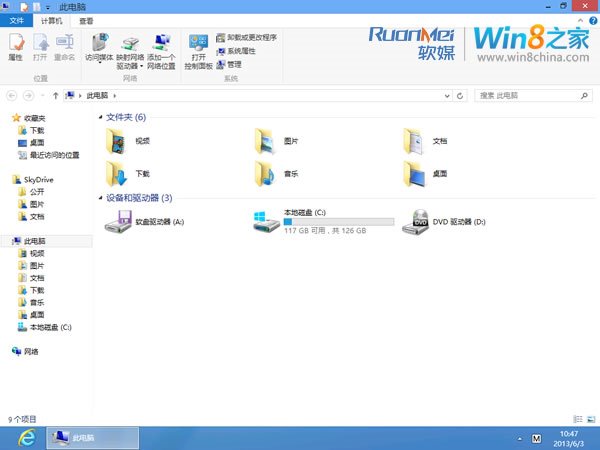Select the DVD 驱动器 (D:) icon

click(x=416, y=221)
